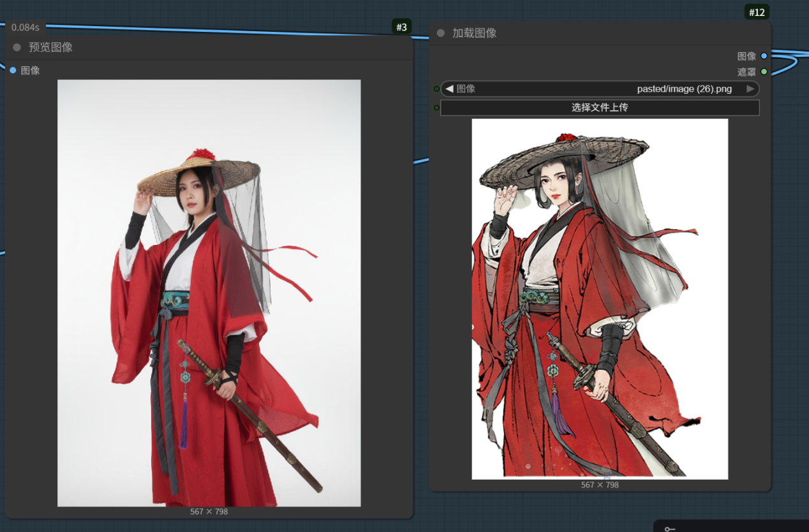The height and width of the screenshot is (532, 809).
Task: Click the 遮罩 output label
Action: (746, 72)
